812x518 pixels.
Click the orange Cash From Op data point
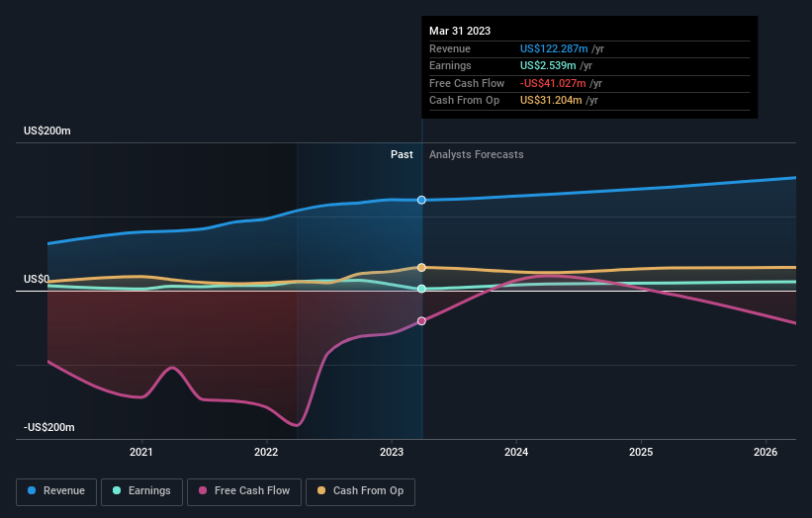(x=421, y=268)
